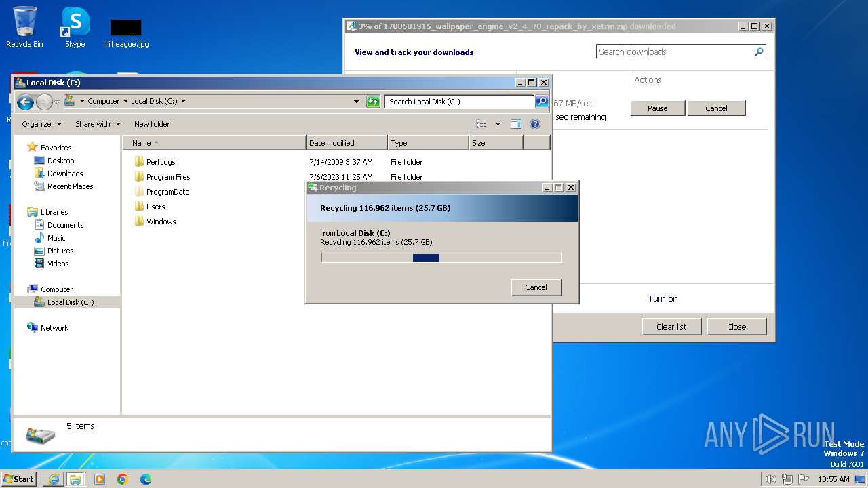Launch Microsoft Edge from the taskbar
The image size is (868, 488).
point(146,479)
